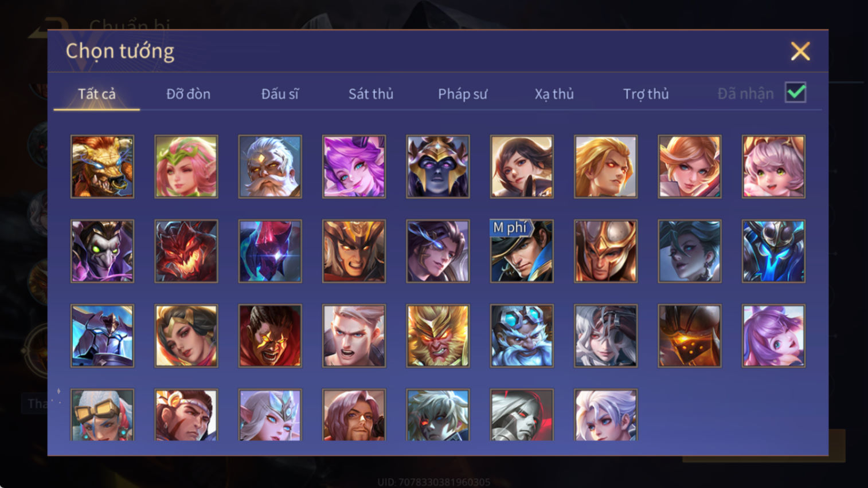The height and width of the screenshot is (488, 868).
Task: Choose the red demon-faced hero portrait
Action: 186,251
